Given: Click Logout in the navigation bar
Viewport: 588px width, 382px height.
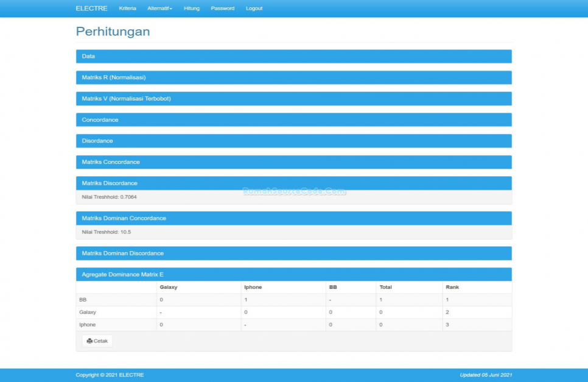Looking at the screenshot, I should [x=254, y=8].
